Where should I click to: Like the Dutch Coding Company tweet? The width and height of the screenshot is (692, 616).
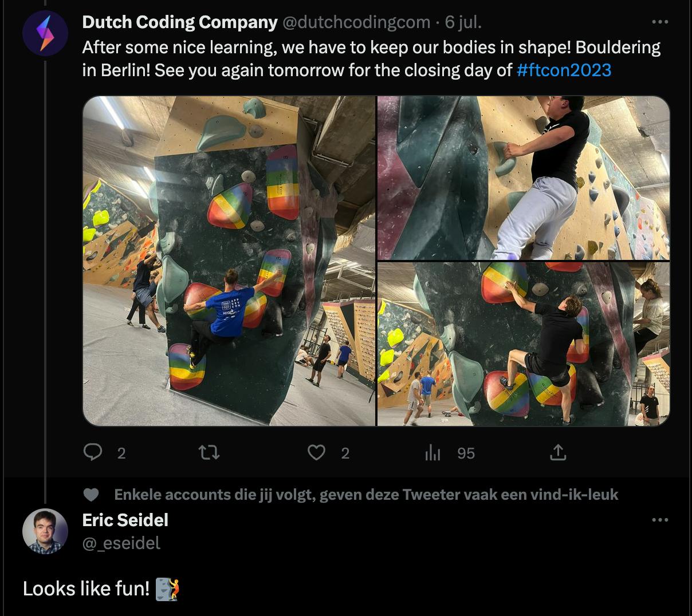click(316, 453)
